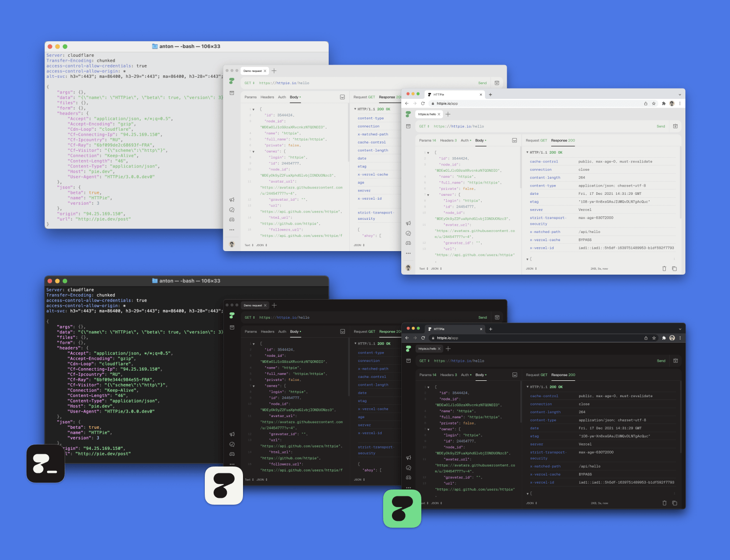Open a new Chrome tab in light browser
This screenshot has height=560, width=730.
pyautogui.click(x=490, y=94)
